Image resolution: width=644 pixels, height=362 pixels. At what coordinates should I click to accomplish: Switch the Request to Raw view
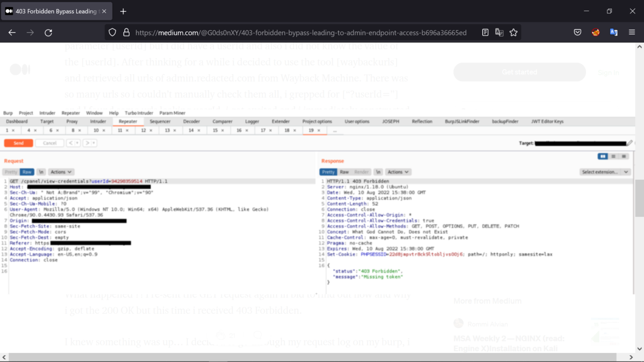coord(27,172)
